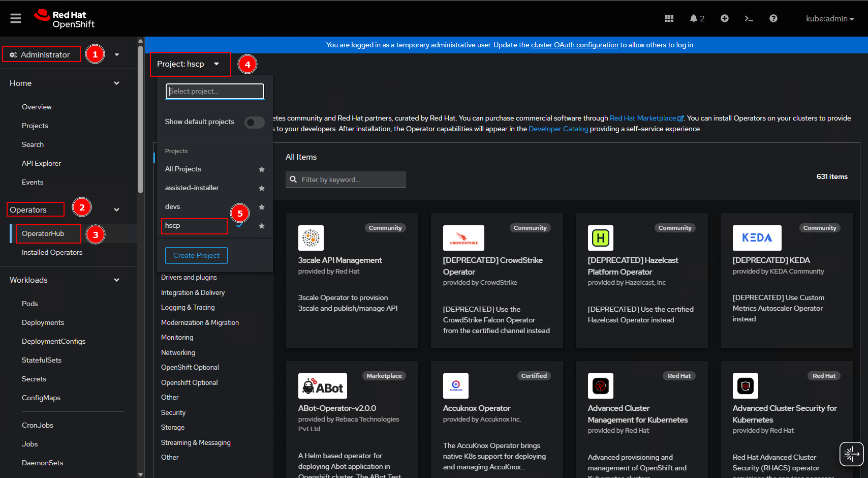Open the Events page under Home

coord(33,183)
